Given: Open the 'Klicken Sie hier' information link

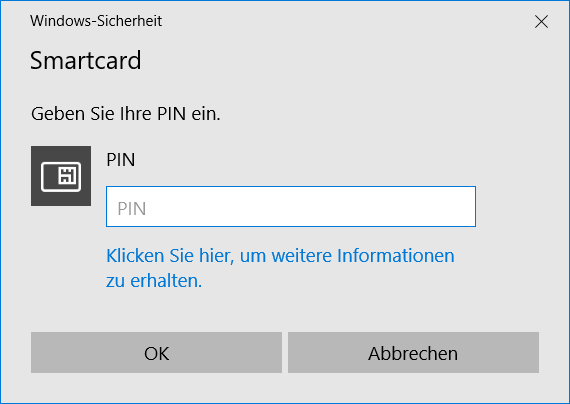Looking at the screenshot, I should click(280, 268).
